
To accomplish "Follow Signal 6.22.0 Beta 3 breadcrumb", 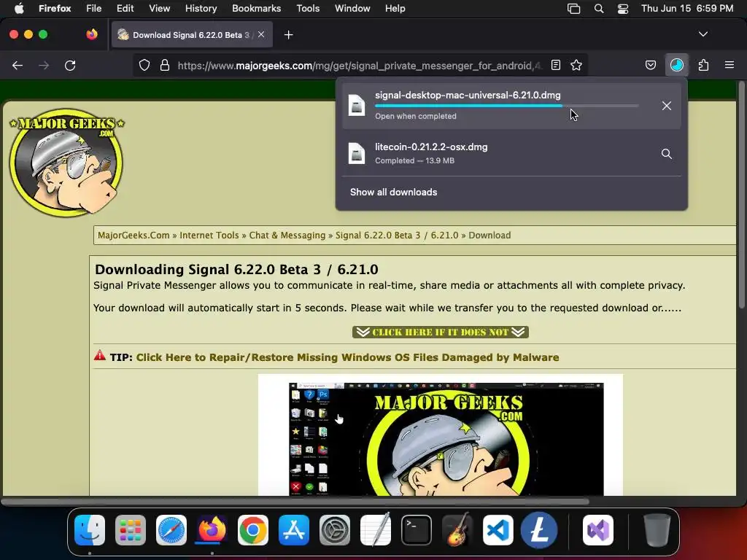I will 397,236.
